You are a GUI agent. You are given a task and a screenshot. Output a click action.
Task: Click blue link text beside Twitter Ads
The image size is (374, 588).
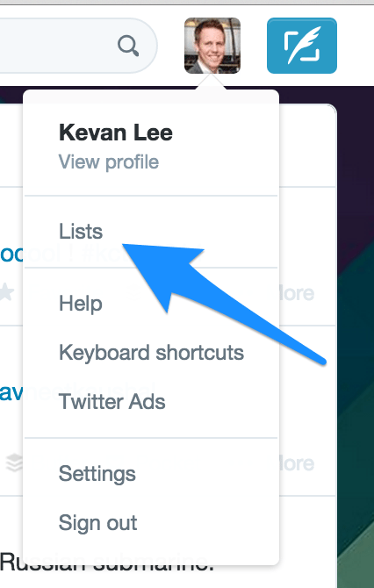tap(11, 392)
